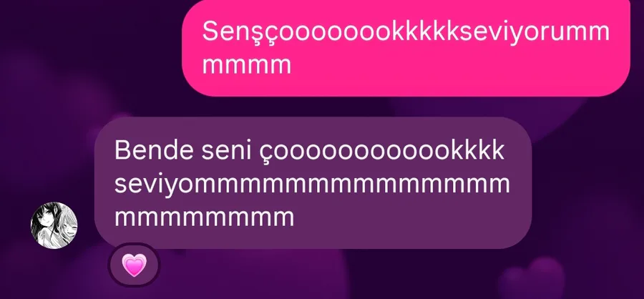Screen dimensions: 644x299
Task: Click the last "mmmmmmmm" line in purple bubble
Action: 205,217
